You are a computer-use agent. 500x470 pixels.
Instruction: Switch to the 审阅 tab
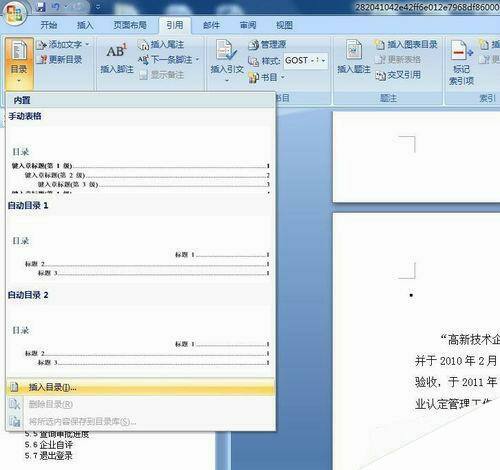point(248,25)
